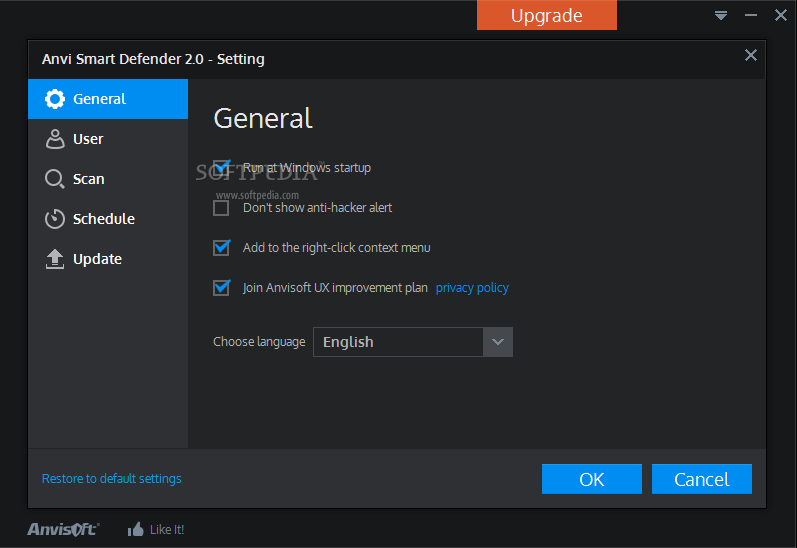Click the Anvisoft logo
The image size is (797, 548).
[64, 529]
